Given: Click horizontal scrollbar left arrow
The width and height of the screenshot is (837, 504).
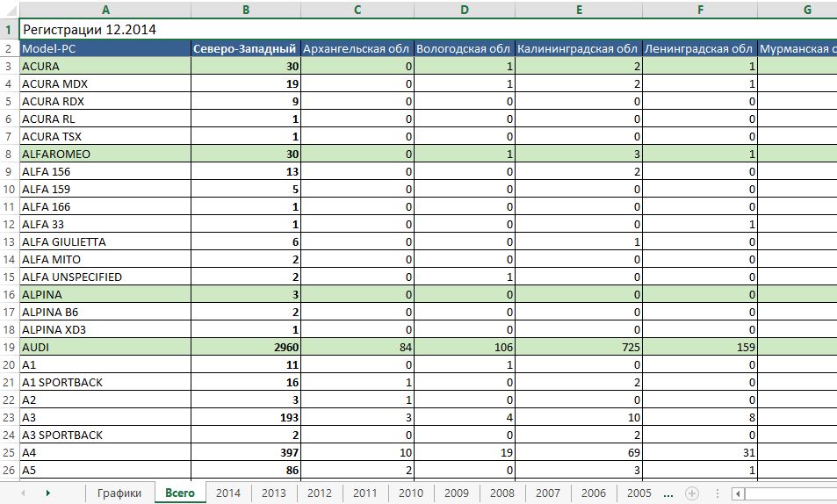Looking at the screenshot, I should click(x=738, y=493).
